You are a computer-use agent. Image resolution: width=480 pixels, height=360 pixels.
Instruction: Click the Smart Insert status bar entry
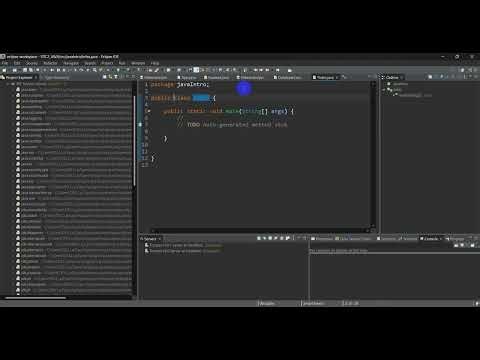click(x=314, y=303)
